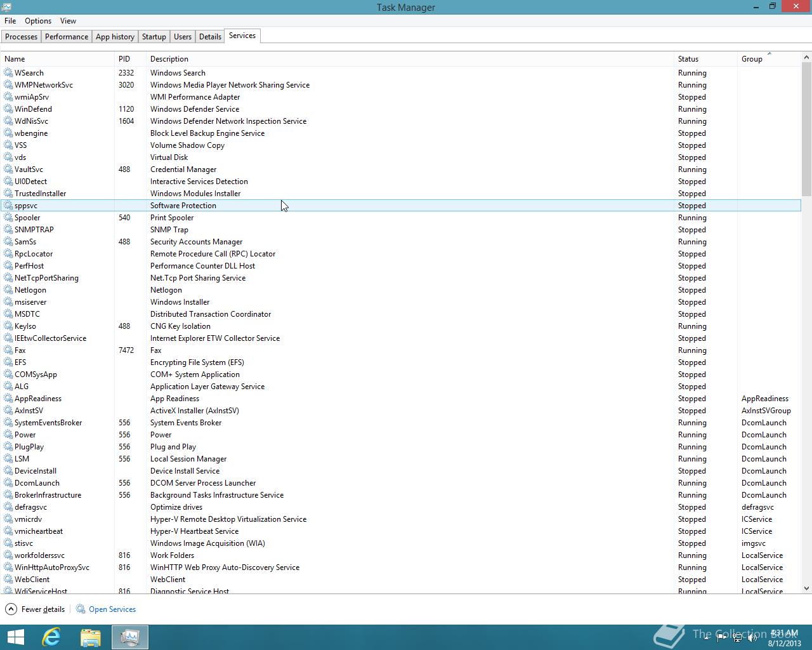The height and width of the screenshot is (650, 812).
Task: Select the WinHttpAutoProxySvc service
Action: tap(52, 567)
